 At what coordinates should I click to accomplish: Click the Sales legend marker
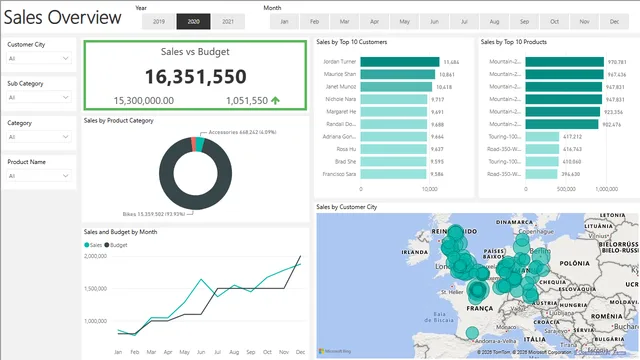87,245
